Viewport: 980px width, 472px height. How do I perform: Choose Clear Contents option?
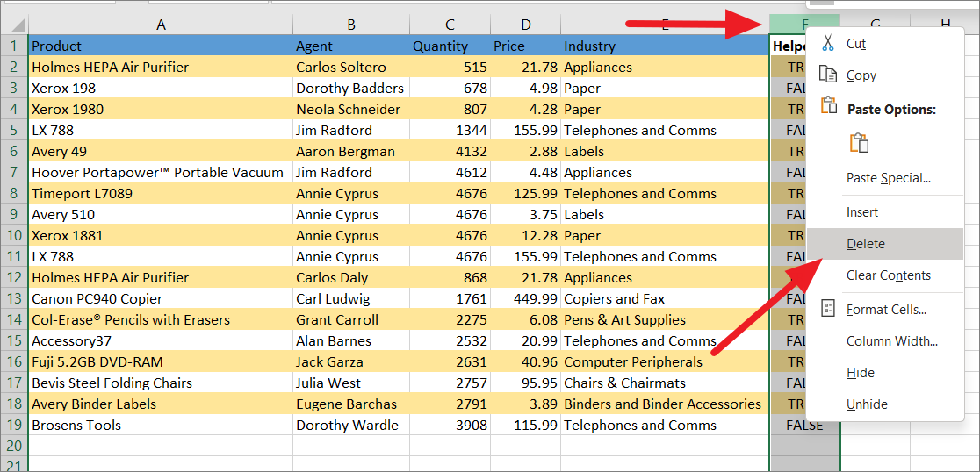click(886, 275)
